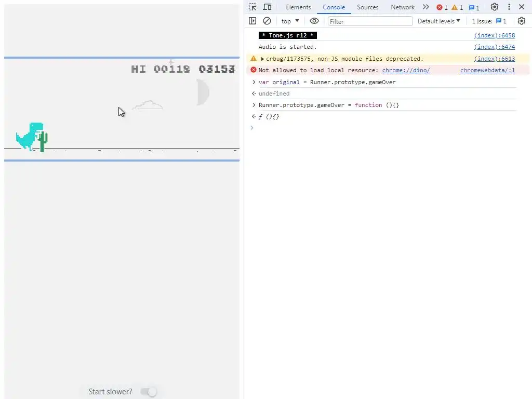Screen dimensions: 532x399
Task: Click the Runner.prototype.gameOver assignment entry
Action: coord(329,105)
